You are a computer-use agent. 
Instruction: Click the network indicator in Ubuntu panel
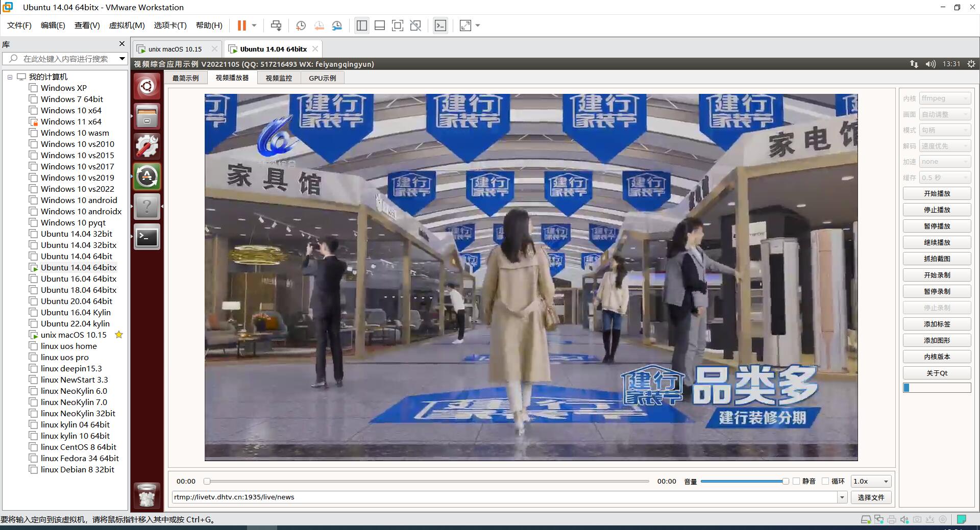[914, 64]
